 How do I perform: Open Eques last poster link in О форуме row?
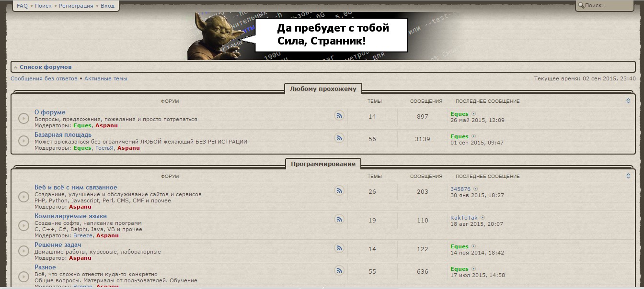coord(460,114)
